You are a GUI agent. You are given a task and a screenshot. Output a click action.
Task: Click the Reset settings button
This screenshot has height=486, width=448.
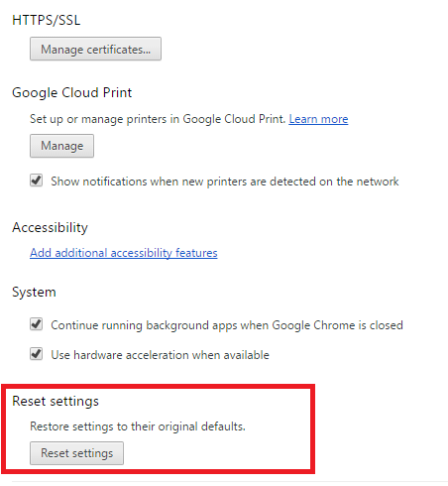tap(76, 453)
